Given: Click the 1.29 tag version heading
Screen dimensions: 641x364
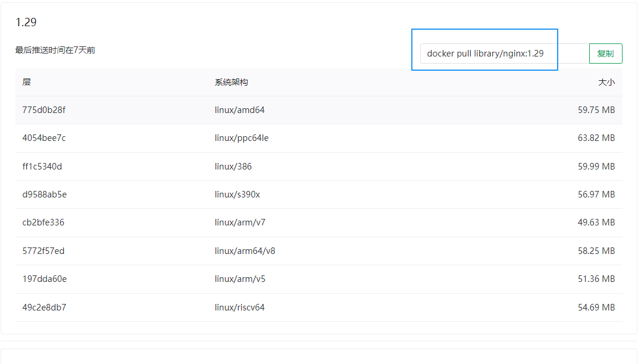Looking at the screenshot, I should [x=26, y=22].
